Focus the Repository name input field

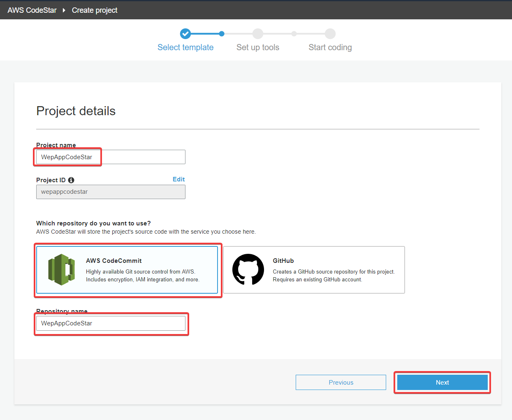[111, 323]
